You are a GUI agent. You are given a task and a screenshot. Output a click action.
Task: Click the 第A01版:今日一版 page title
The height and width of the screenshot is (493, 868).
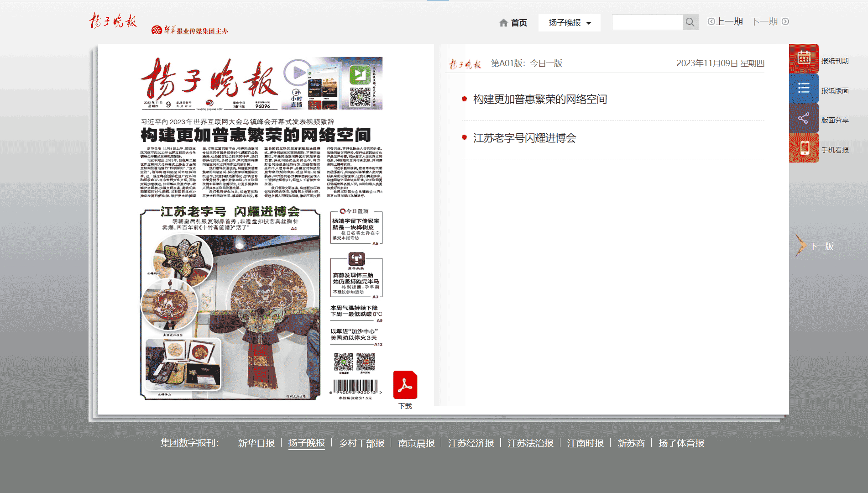527,63
